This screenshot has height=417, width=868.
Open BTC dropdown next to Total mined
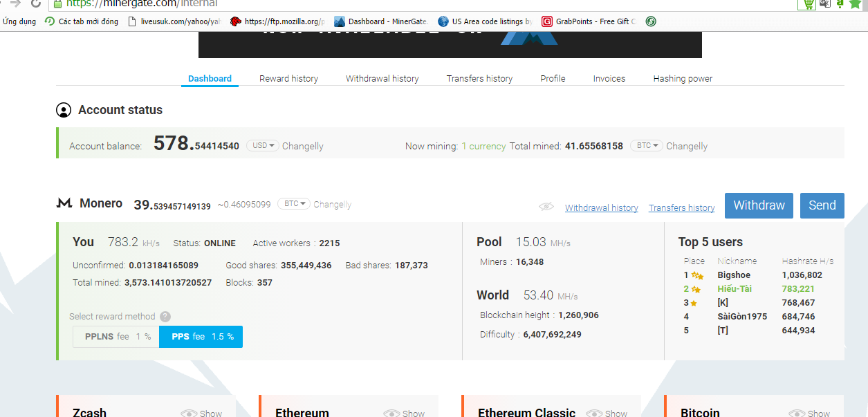(x=647, y=146)
